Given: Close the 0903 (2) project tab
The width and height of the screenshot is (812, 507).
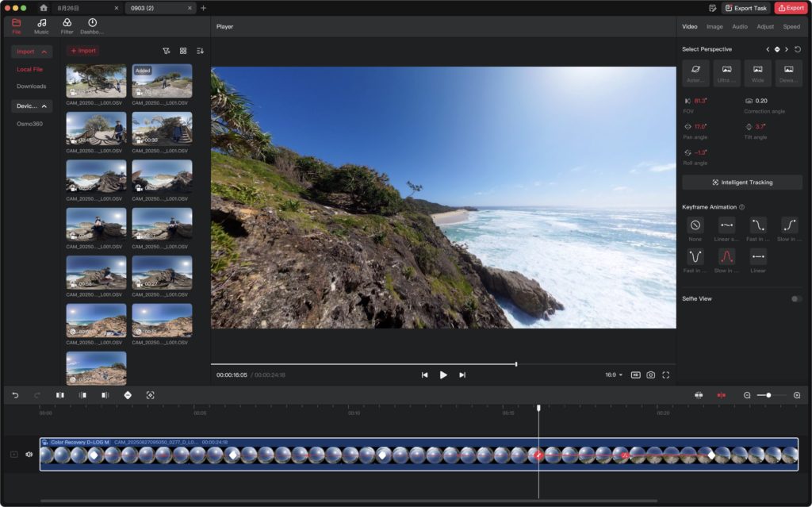Looking at the screenshot, I should point(190,8).
